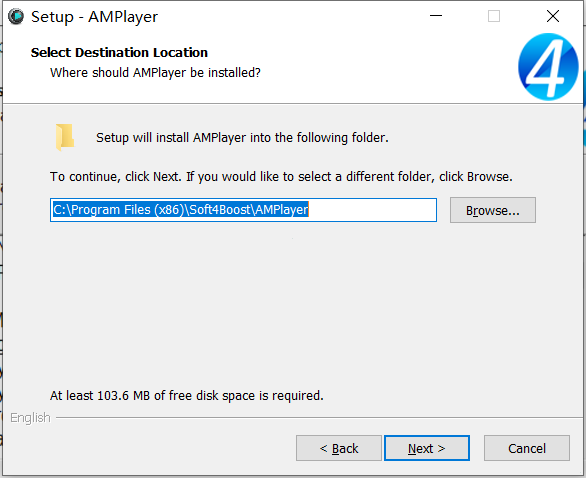Image resolution: width=586 pixels, height=478 pixels.
Task: Close the Setup - AMPlayer window
Action: [553, 16]
